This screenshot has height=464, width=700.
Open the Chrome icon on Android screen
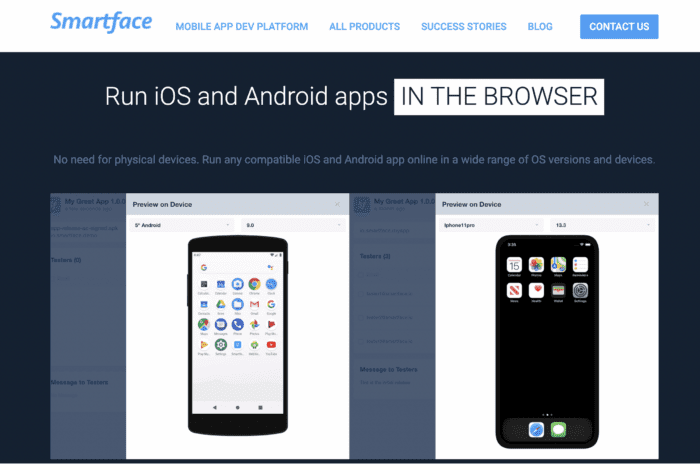254,284
